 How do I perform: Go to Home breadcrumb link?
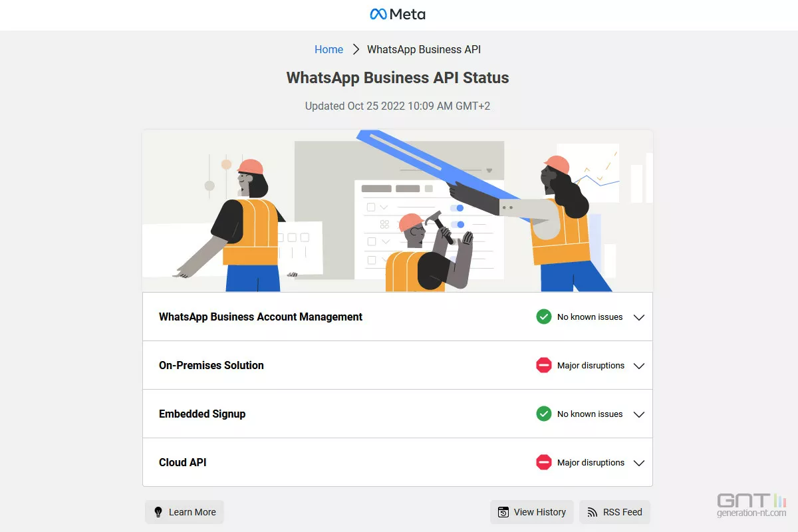click(x=329, y=49)
